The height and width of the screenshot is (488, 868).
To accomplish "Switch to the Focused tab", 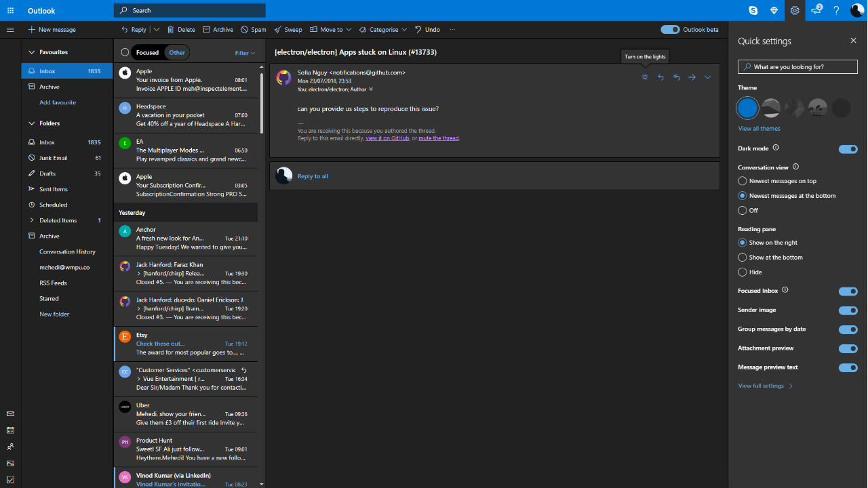I will (x=147, y=52).
